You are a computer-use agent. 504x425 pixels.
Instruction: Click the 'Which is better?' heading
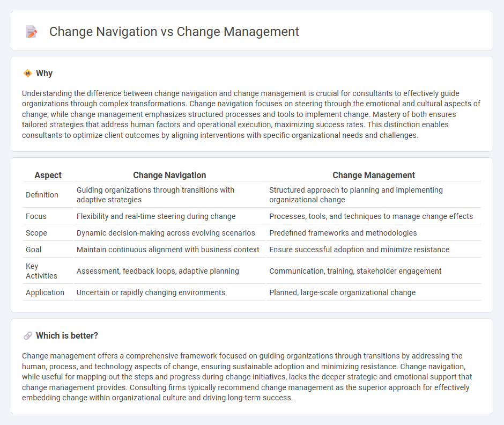click(x=67, y=336)
